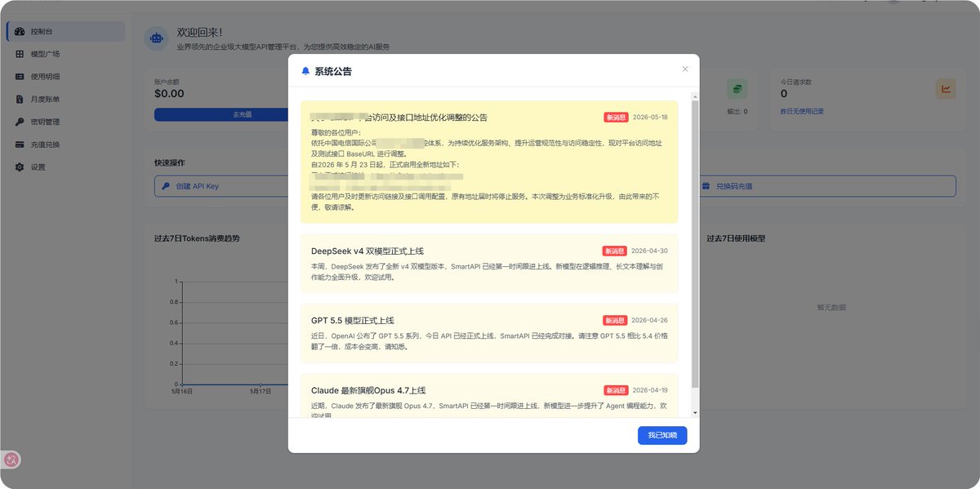Select the 接口地址优化调整的公告 title

click(x=399, y=117)
